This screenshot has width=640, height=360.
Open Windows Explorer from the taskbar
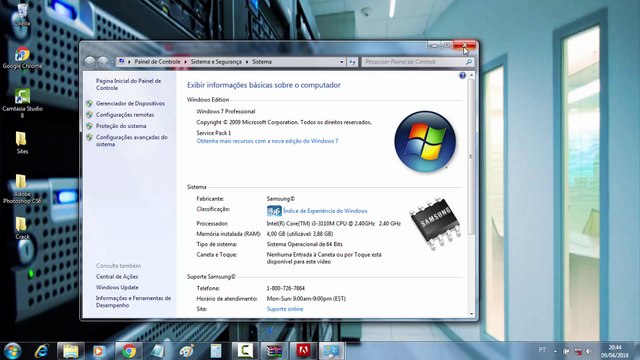pyautogui.click(x=70, y=351)
